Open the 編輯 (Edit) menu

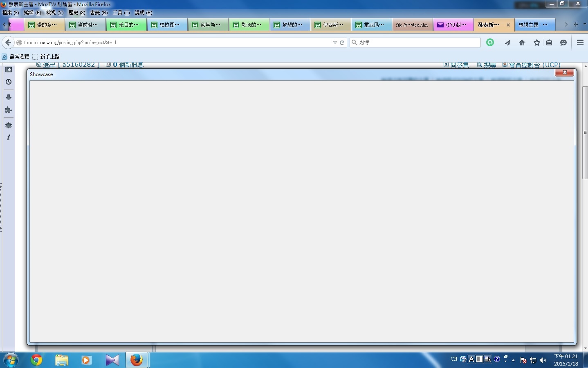[32, 13]
